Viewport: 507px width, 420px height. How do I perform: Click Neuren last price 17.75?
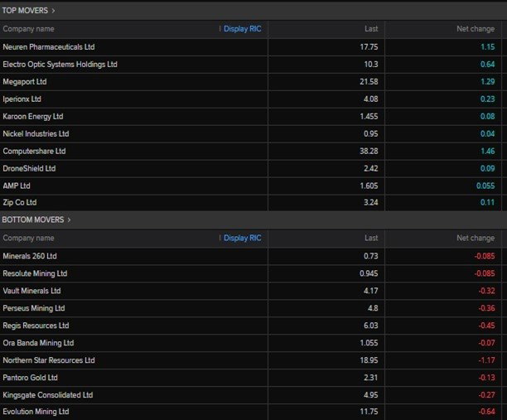point(369,47)
